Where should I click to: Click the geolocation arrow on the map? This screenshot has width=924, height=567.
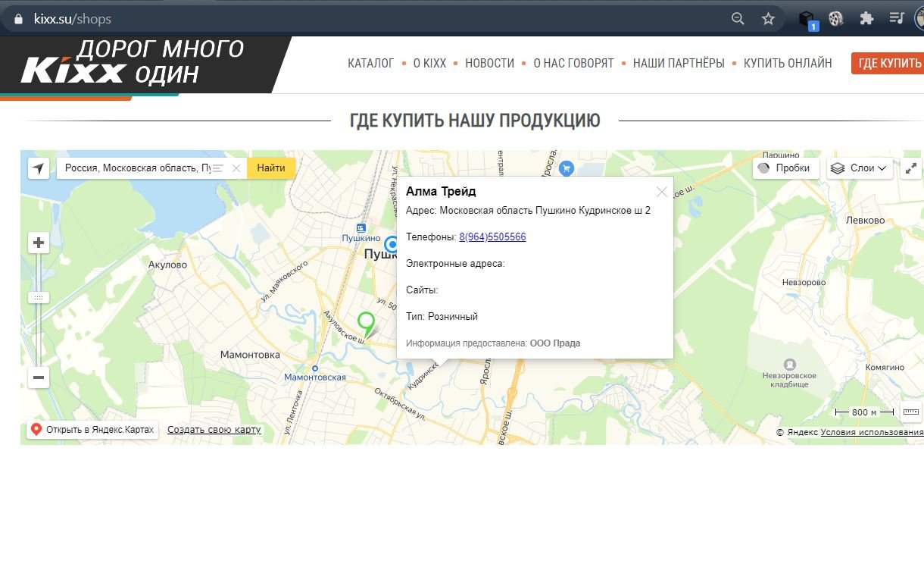click(39, 168)
